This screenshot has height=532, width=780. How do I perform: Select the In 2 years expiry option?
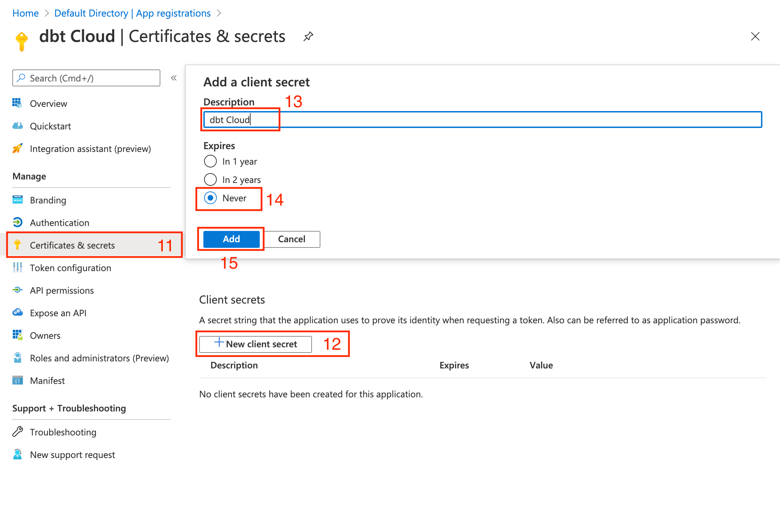210,179
